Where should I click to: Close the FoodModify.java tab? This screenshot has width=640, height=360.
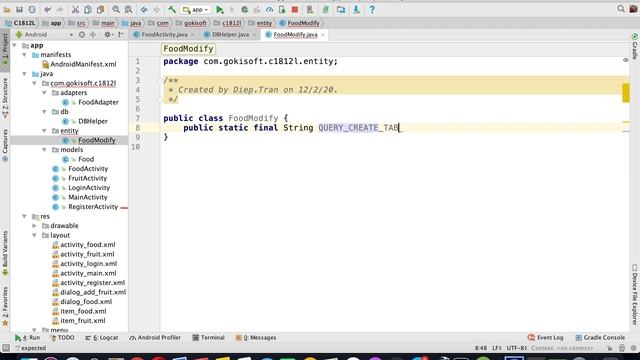(323, 35)
